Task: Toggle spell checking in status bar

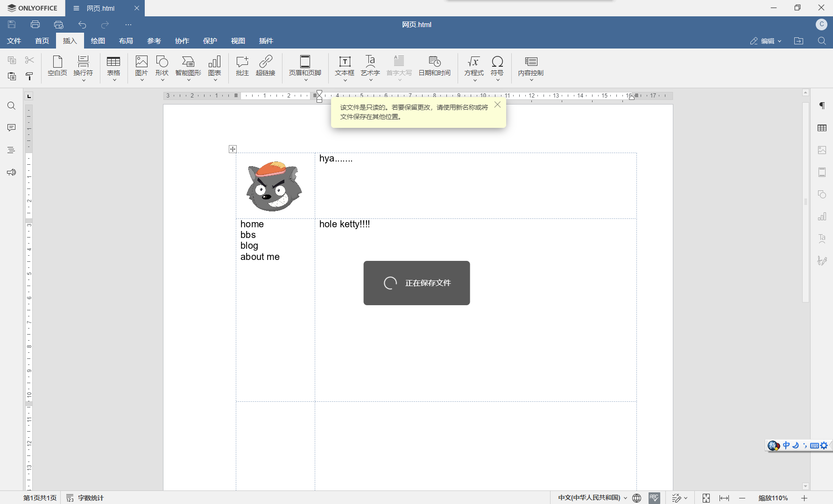Action: click(x=654, y=498)
